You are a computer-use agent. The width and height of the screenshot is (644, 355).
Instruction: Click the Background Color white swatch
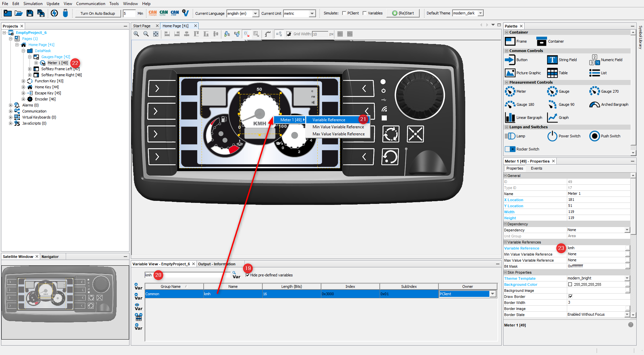tap(570, 284)
